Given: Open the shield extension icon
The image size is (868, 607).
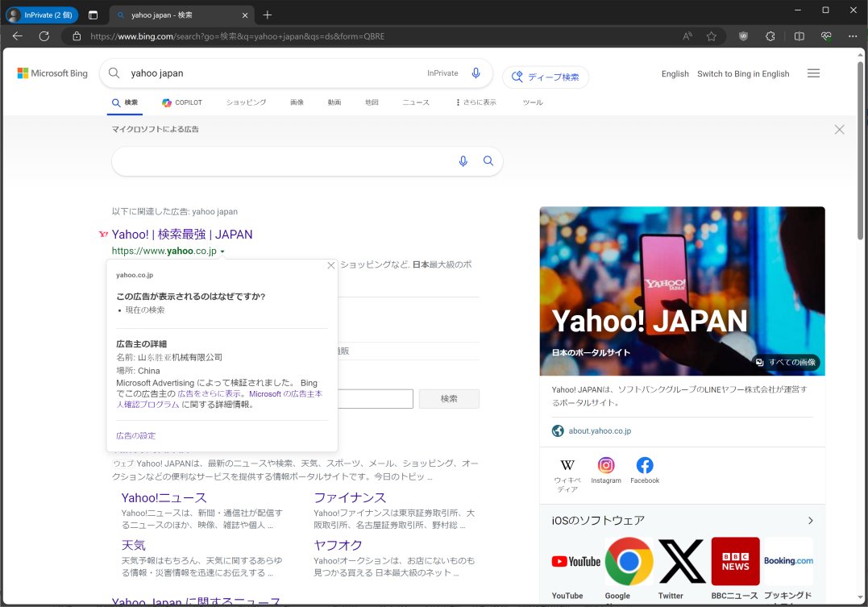Looking at the screenshot, I should pyautogui.click(x=743, y=36).
